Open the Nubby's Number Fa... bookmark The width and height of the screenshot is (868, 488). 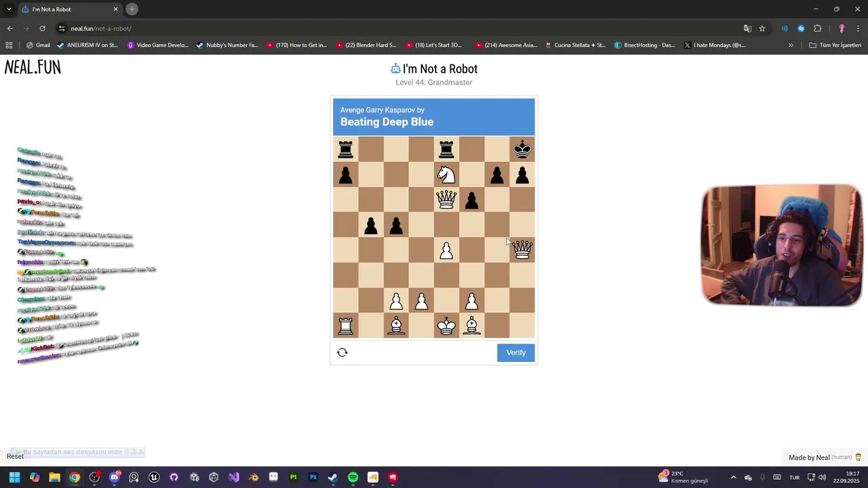click(227, 45)
